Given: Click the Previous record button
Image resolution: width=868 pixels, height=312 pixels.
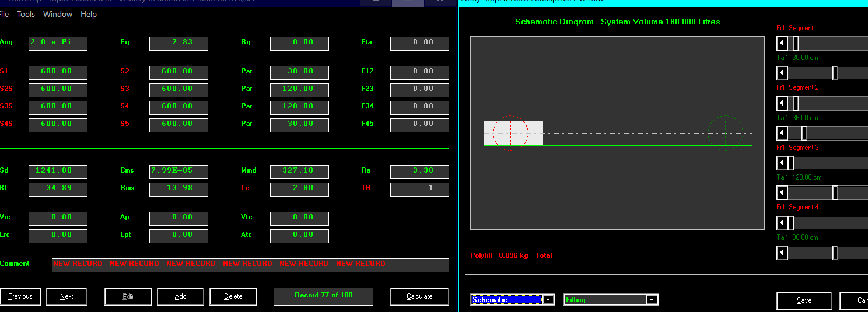Looking at the screenshot, I should [20, 296].
